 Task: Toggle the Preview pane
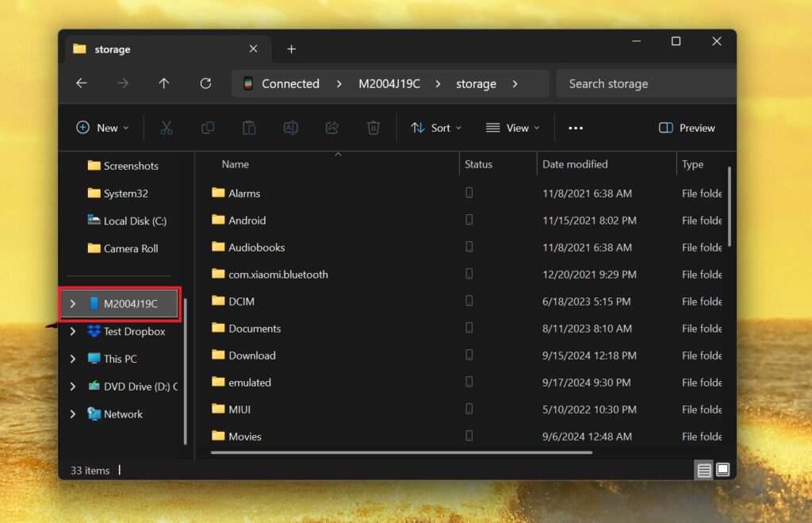[x=686, y=127]
